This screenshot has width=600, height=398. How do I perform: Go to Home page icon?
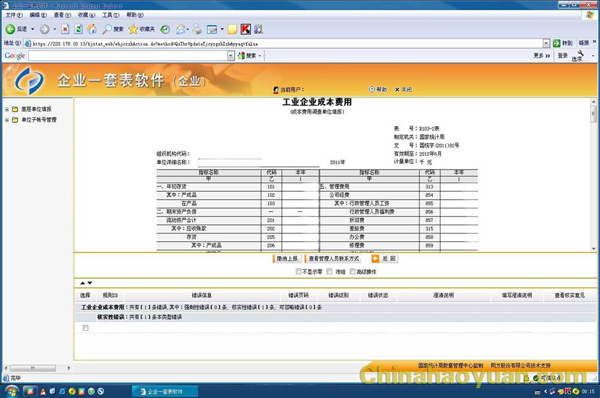point(92,29)
